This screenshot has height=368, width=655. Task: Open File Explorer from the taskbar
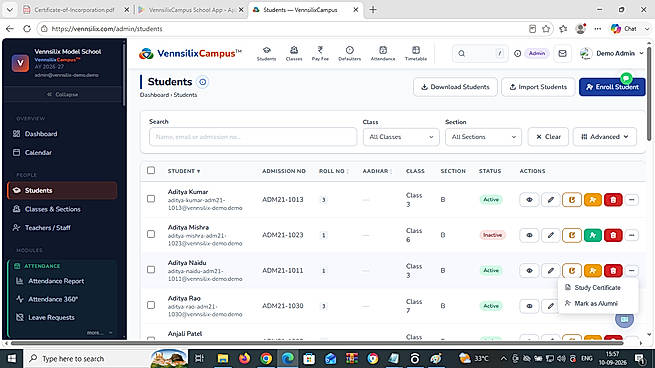(223, 358)
